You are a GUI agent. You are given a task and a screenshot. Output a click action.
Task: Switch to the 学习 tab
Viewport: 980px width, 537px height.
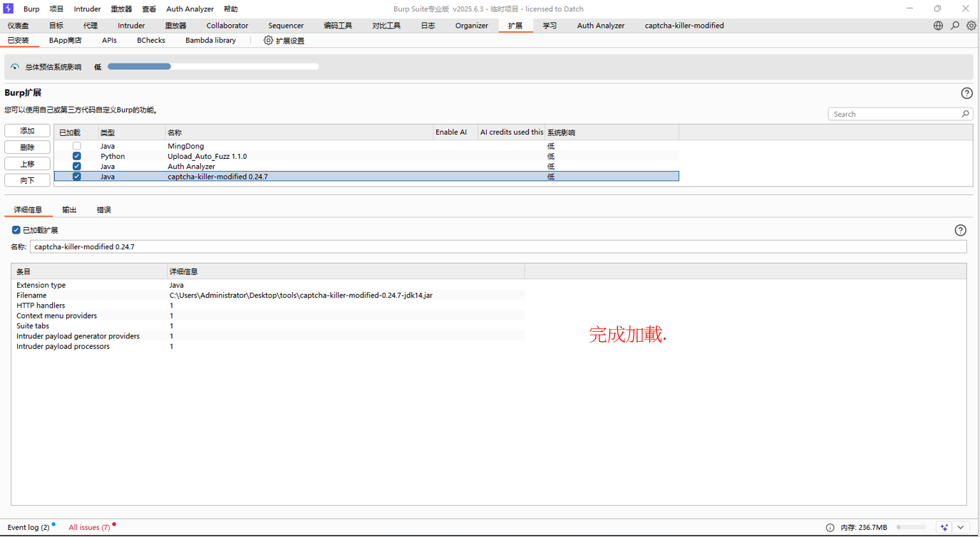point(550,26)
